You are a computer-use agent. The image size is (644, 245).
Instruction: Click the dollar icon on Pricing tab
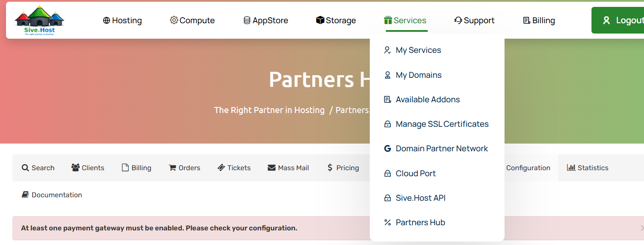click(330, 168)
